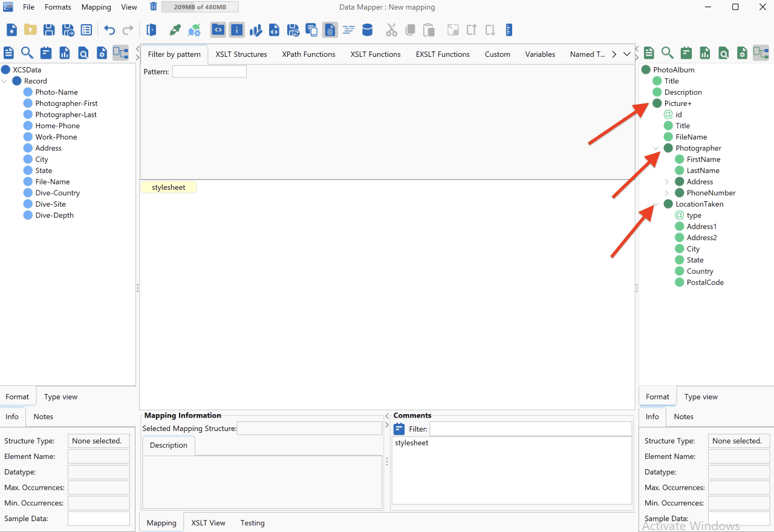Click the save-as disk icon
This screenshot has width=774, height=532.
coord(68,30)
